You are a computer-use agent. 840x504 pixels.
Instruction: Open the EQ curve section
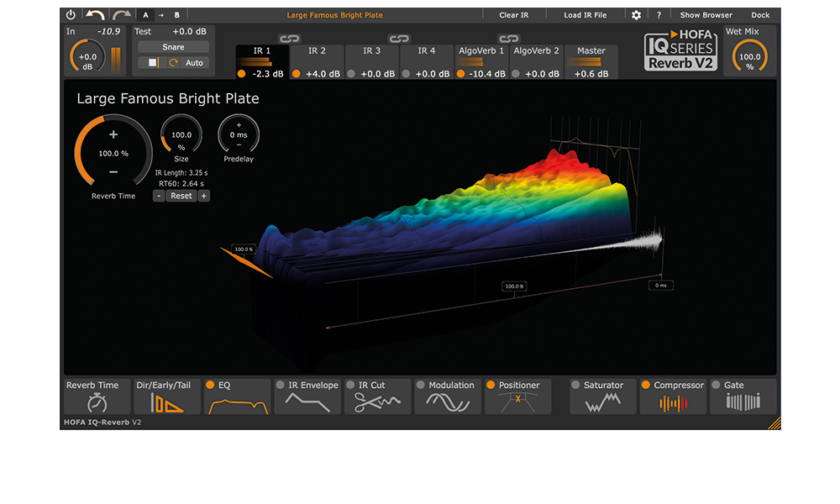pyautogui.click(x=238, y=396)
